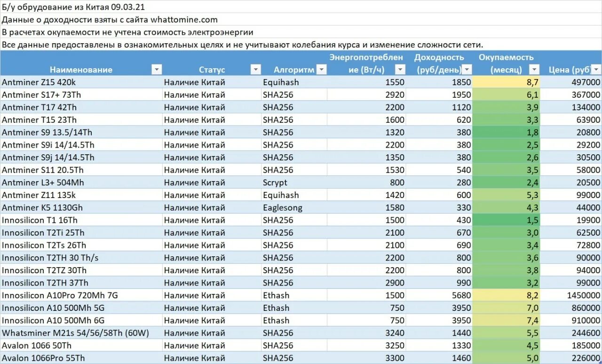Screen dimensions: 602x364
Task: Select the price cell 497000
Action: point(571,82)
